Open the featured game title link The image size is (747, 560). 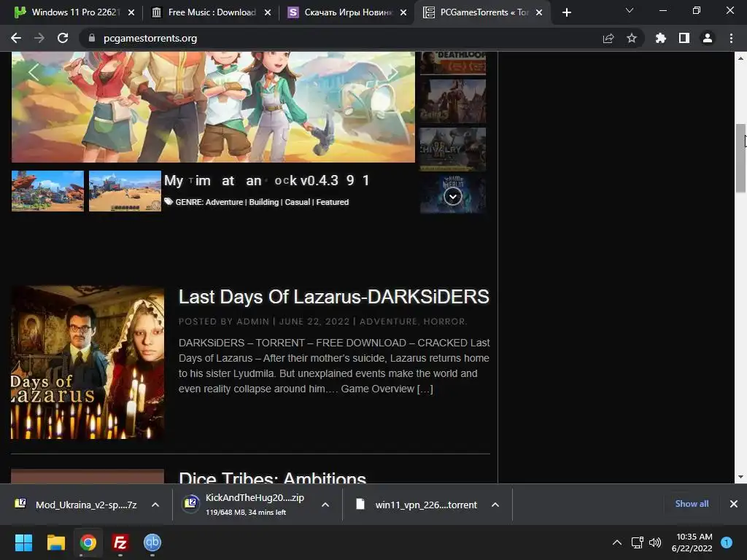tap(267, 181)
